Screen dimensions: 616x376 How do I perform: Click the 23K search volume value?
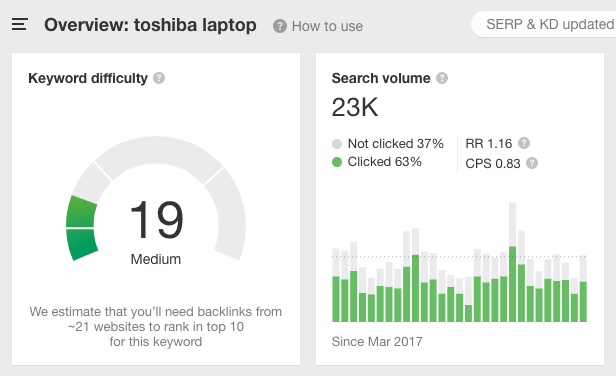click(x=355, y=107)
